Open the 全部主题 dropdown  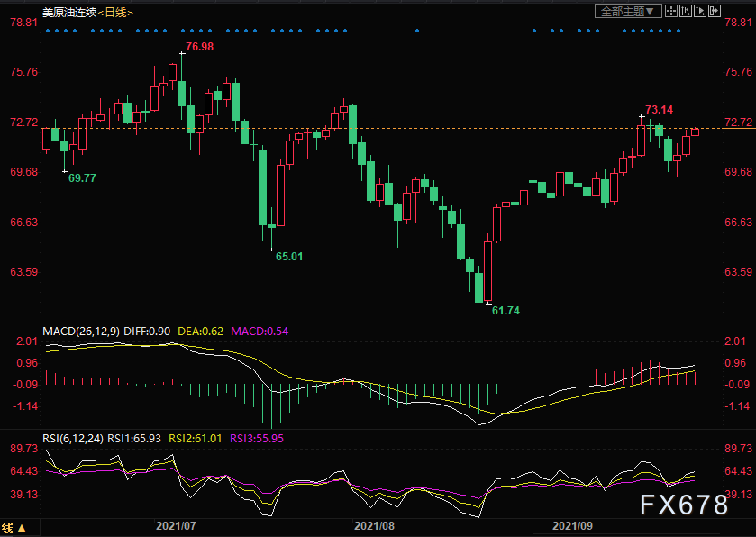pyautogui.click(x=629, y=11)
